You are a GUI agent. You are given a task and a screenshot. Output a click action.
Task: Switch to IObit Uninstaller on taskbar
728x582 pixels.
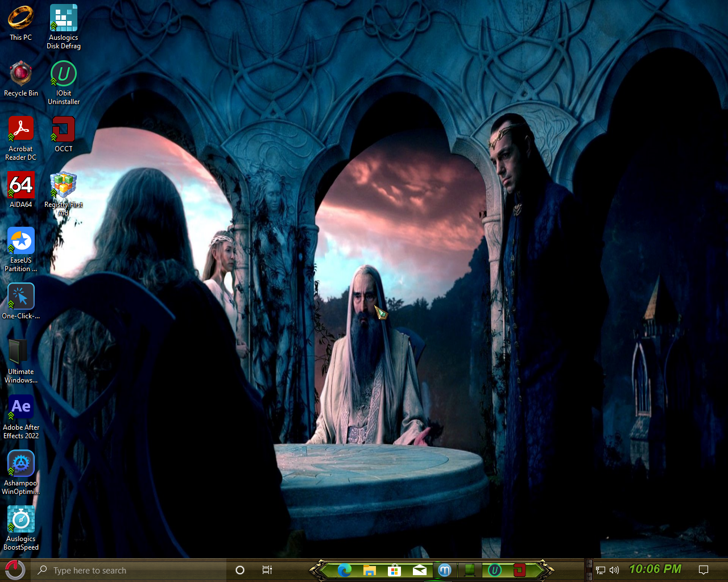(495, 570)
